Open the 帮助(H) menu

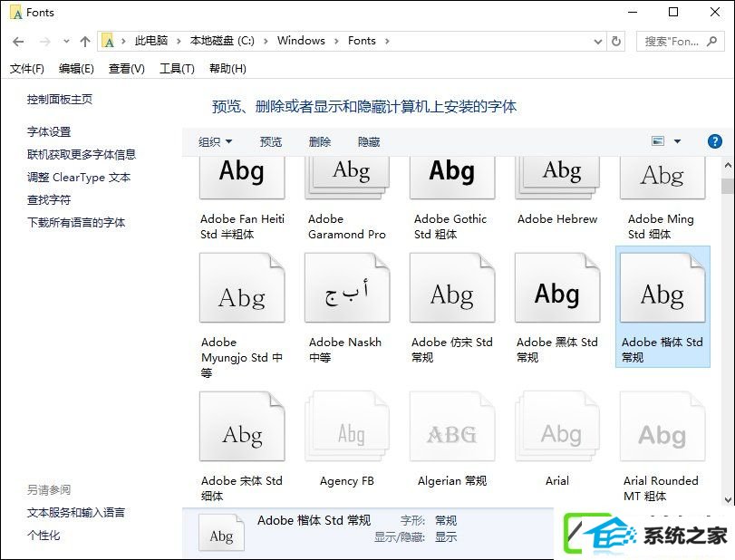227,69
